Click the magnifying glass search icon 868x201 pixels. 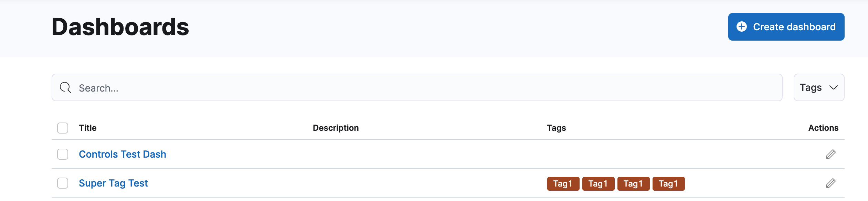pyautogui.click(x=65, y=88)
